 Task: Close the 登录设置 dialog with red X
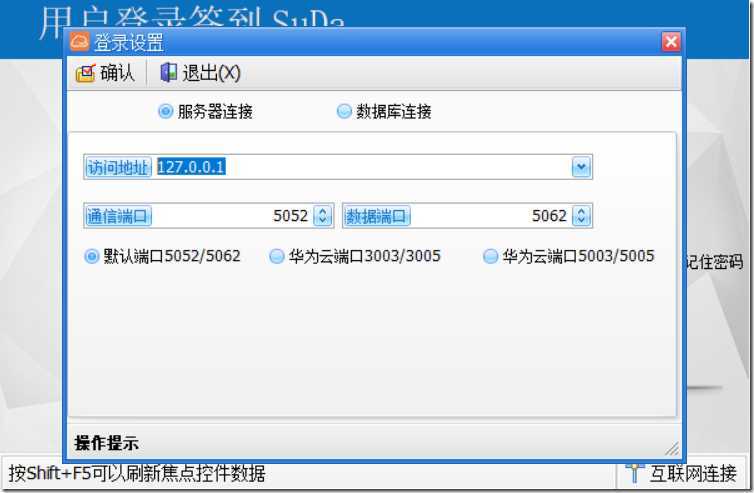[x=671, y=42]
